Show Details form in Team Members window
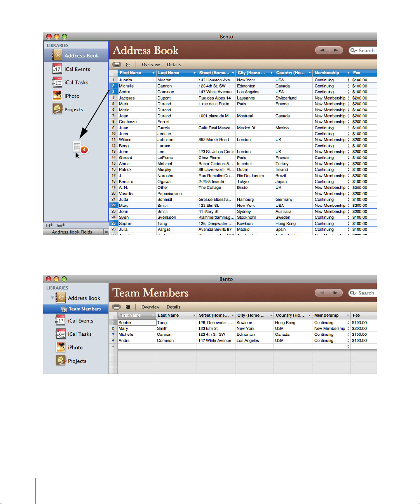Screen dimensions: 420x504 coord(173,307)
